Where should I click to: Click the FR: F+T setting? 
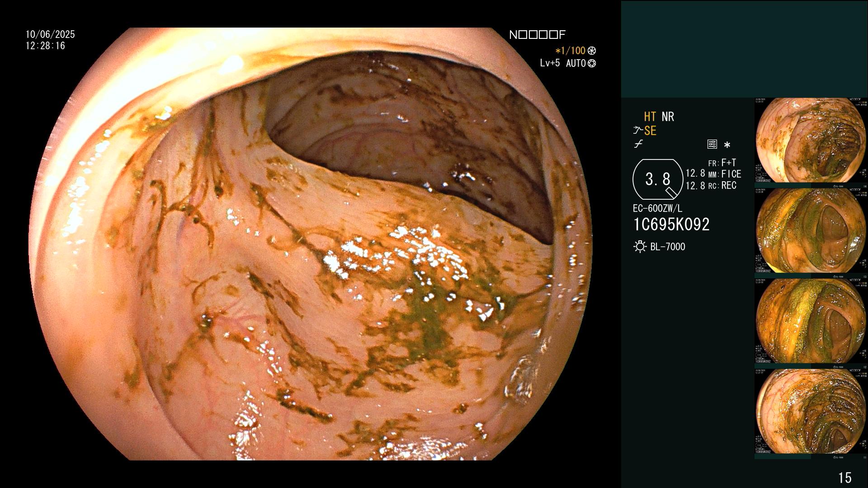pos(722,163)
